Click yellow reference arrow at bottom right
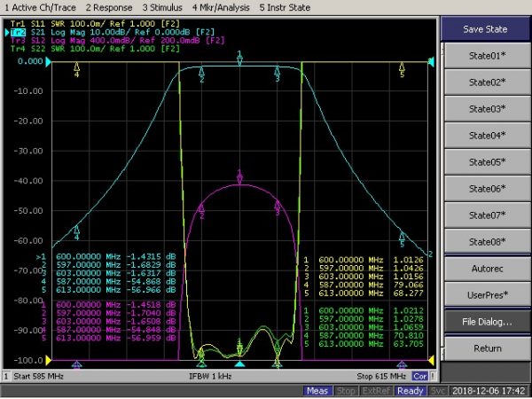 click(x=432, y=360)
